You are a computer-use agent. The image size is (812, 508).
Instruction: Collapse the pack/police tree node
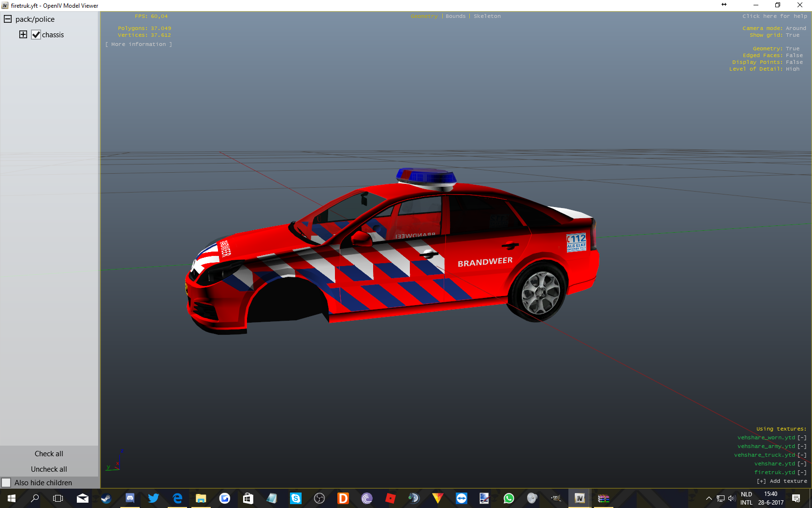pos(8,19)
